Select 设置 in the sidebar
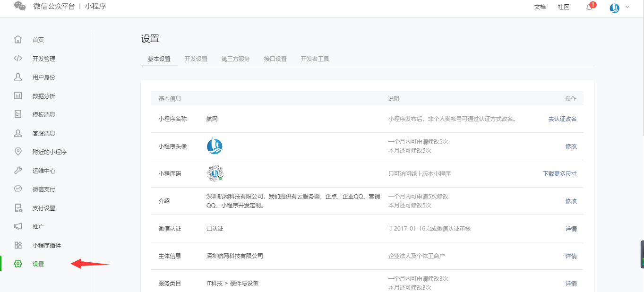 tap(38, 264)
